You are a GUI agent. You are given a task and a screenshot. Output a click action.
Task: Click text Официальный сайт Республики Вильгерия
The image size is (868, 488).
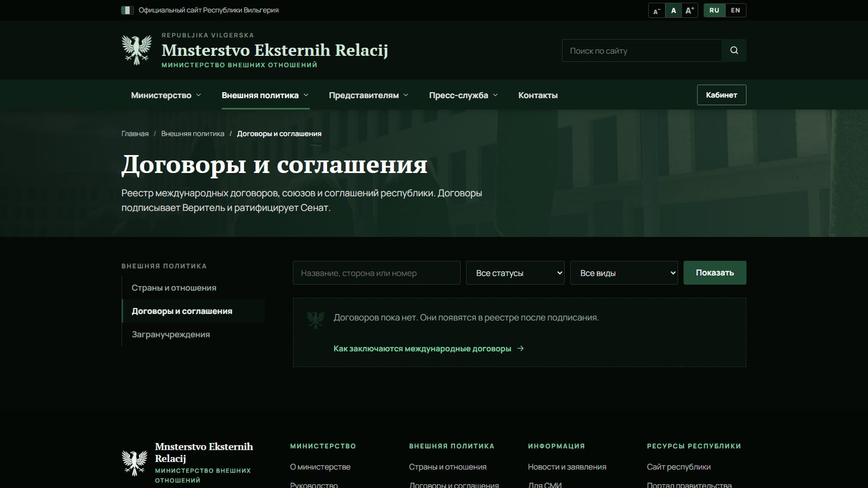point(208,10)
